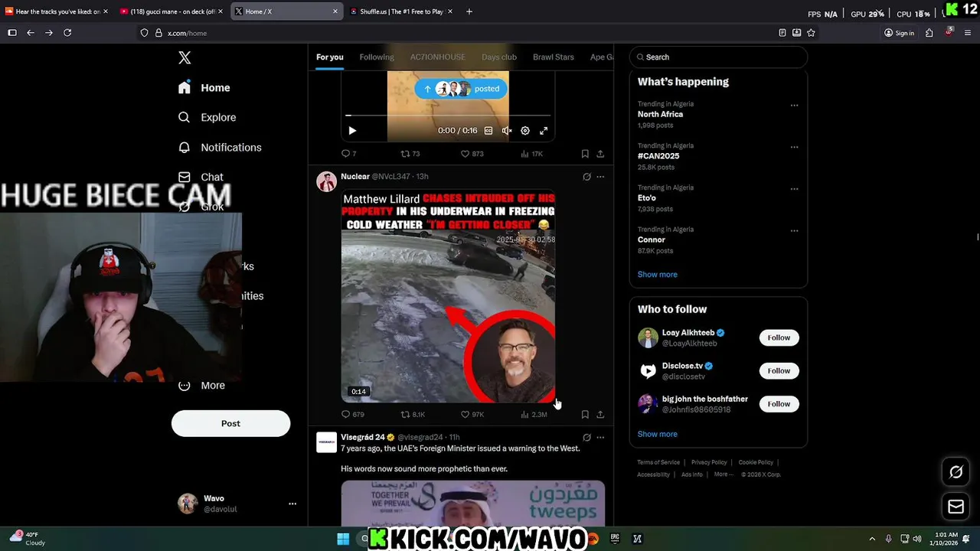
Task: Open the Home page from the sidebar
Action: 204,88
